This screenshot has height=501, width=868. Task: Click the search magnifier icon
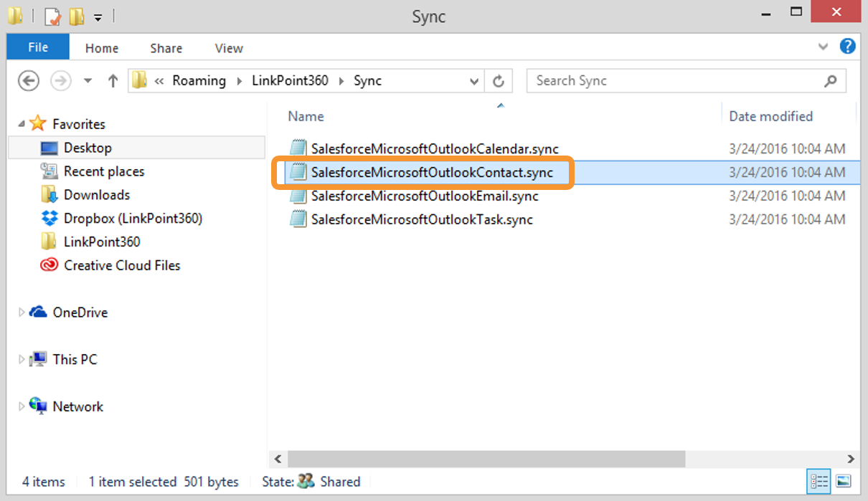click(x=831, y=81)
